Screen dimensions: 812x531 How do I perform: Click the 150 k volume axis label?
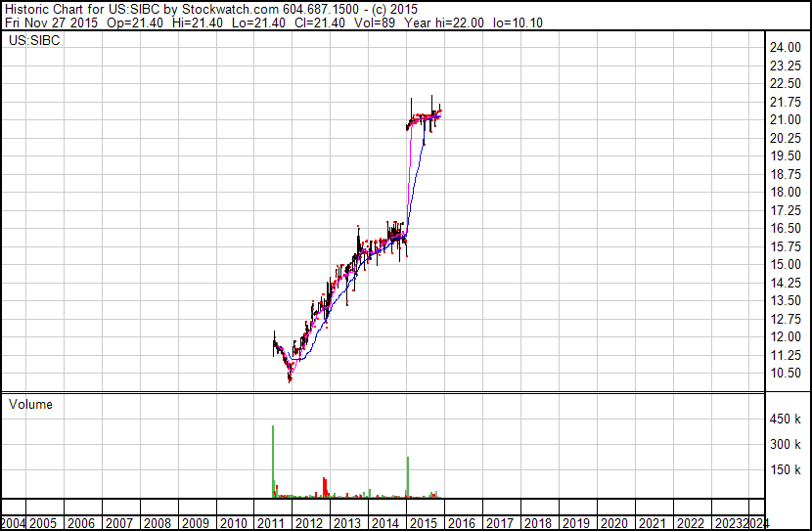pyautogui.click(x=785, y=470)
